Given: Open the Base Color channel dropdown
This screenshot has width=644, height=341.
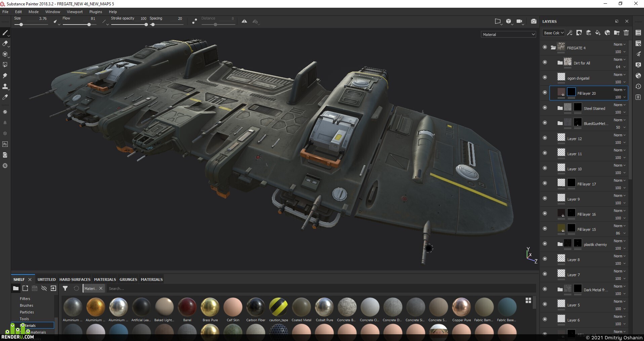Looking at the screenshot, I should [x=553, y=33].
